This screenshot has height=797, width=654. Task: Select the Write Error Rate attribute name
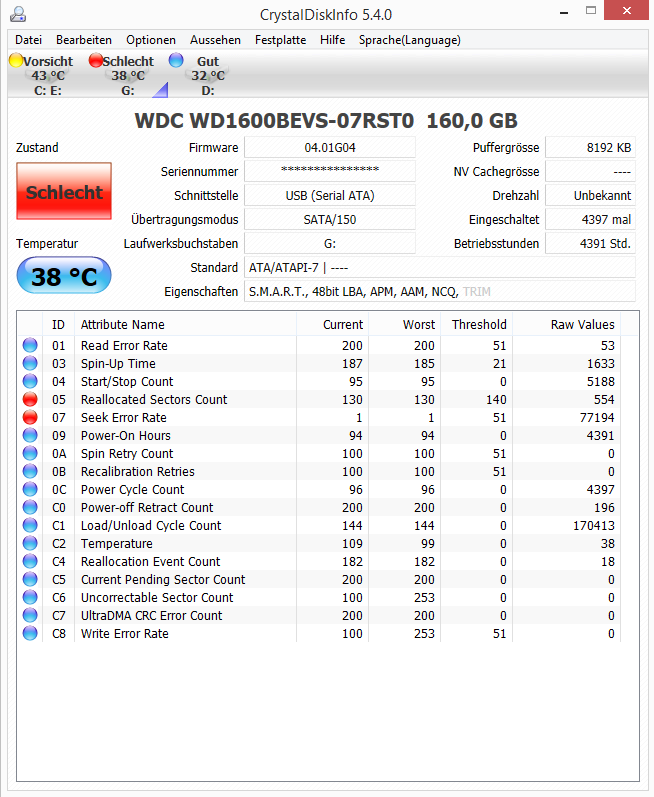pyautogui.click(x=125, y=634)
